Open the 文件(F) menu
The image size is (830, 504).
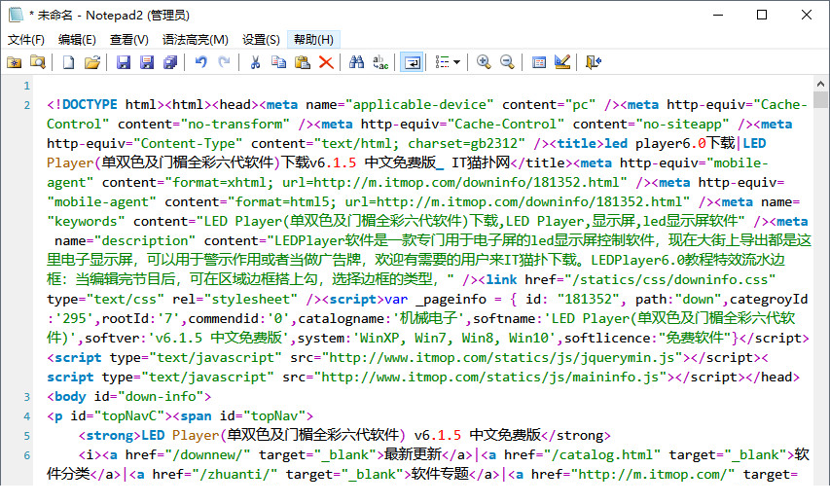[26, 40]
